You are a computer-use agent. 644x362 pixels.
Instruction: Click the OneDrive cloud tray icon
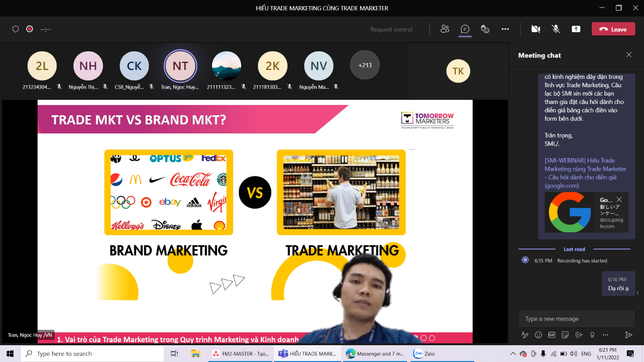[x=523, y=354]
